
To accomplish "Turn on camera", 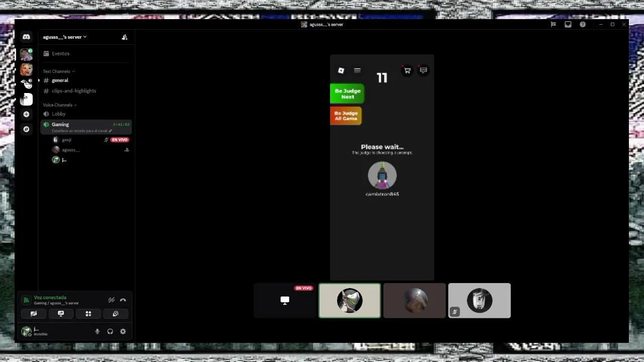I will [x=34, y=314].
